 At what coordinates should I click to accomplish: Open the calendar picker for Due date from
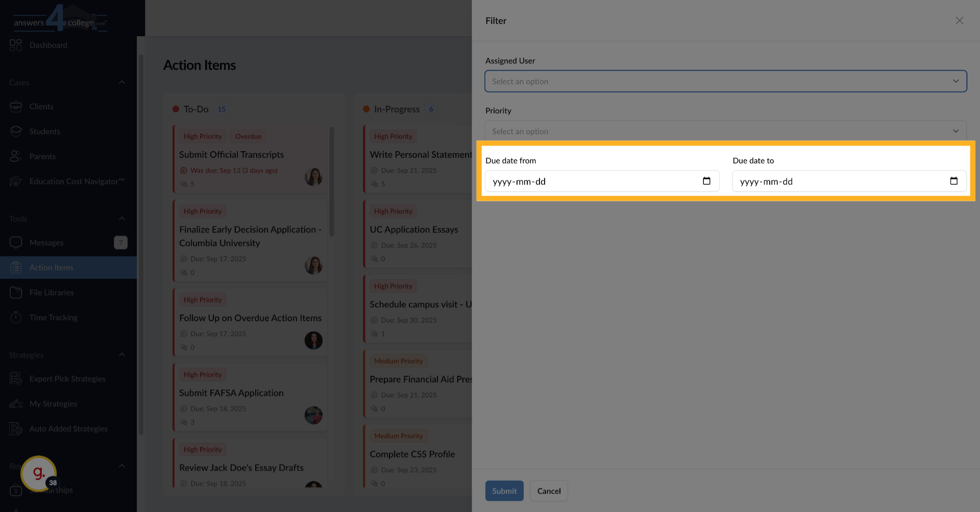(706, 181)
